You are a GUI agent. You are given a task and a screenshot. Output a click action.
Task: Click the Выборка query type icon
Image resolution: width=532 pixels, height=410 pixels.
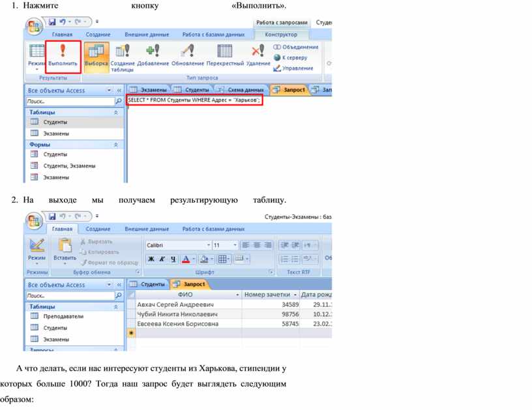pyautogui.click(x=96, y=57)
